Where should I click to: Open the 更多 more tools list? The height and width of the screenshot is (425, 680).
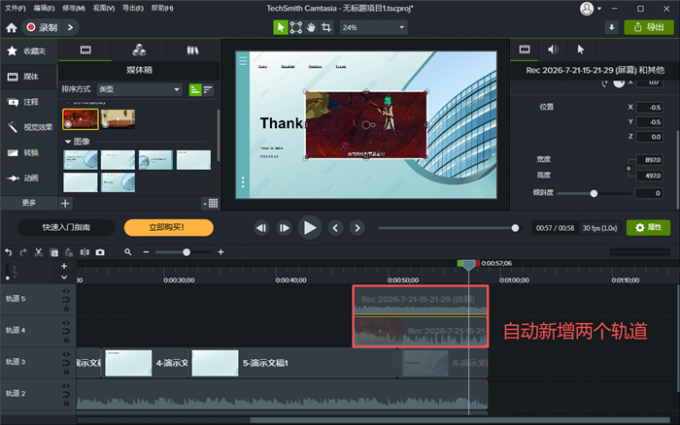29,203
